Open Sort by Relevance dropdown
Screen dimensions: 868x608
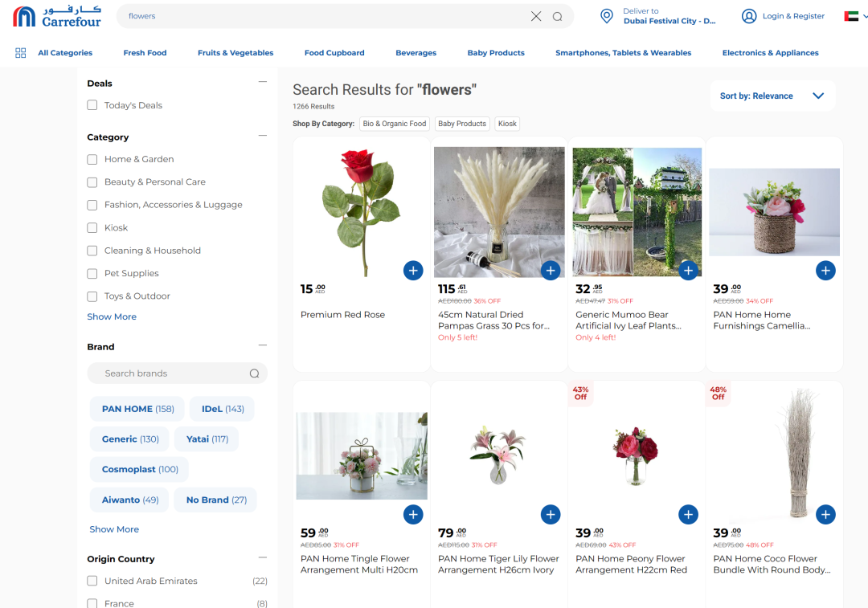click(772, 96)
